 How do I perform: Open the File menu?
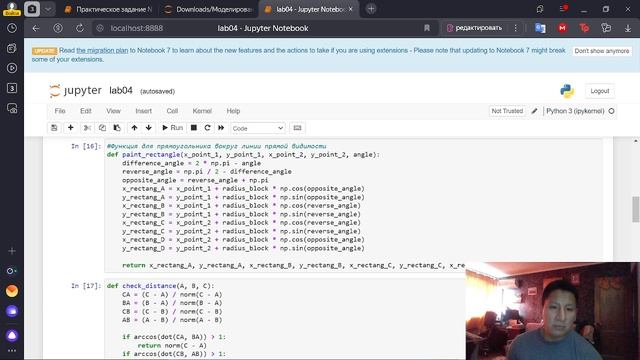point(60,111)
